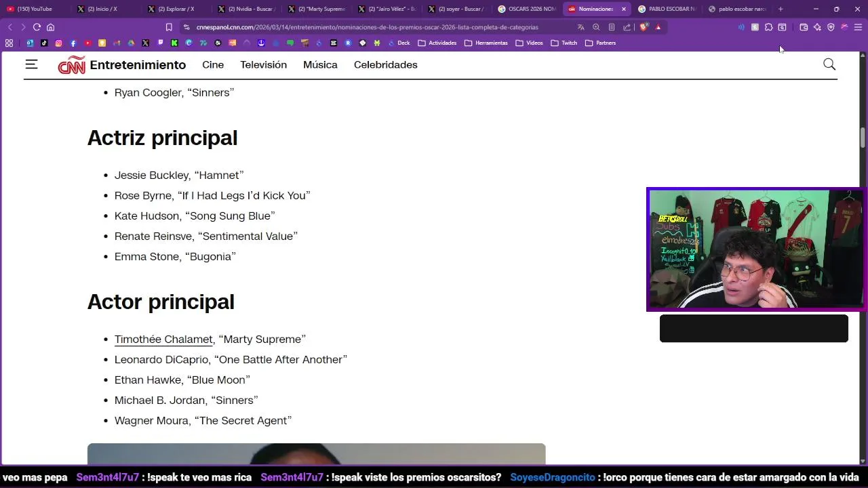Close the active Nominaciones tab
This screenshot has width=868, height=488.
coord(624,9)
